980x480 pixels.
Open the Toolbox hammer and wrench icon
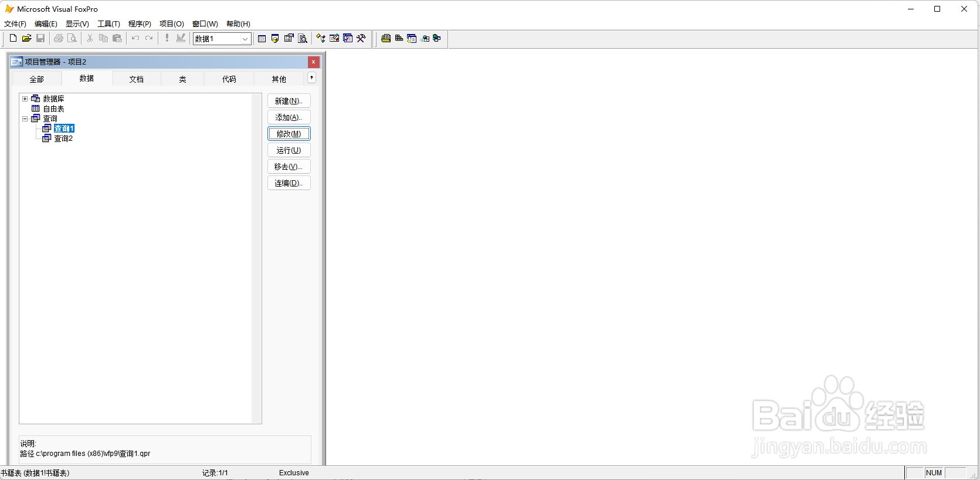pos(361,38)
